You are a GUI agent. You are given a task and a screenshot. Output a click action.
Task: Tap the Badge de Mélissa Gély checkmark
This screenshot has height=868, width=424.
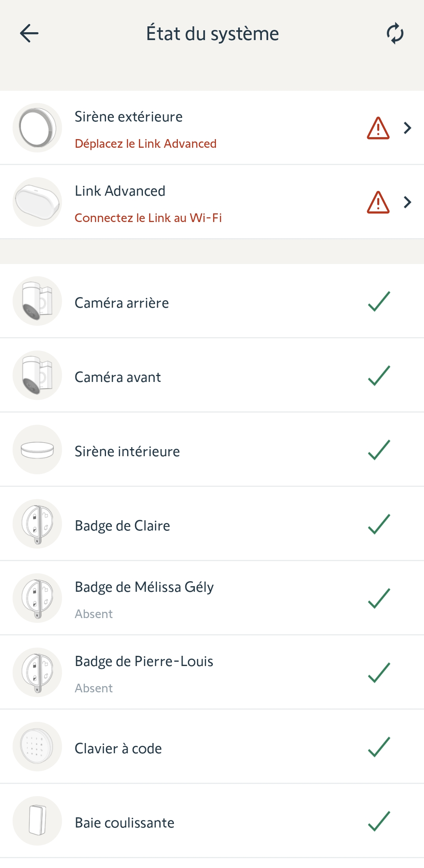(379, 598)
